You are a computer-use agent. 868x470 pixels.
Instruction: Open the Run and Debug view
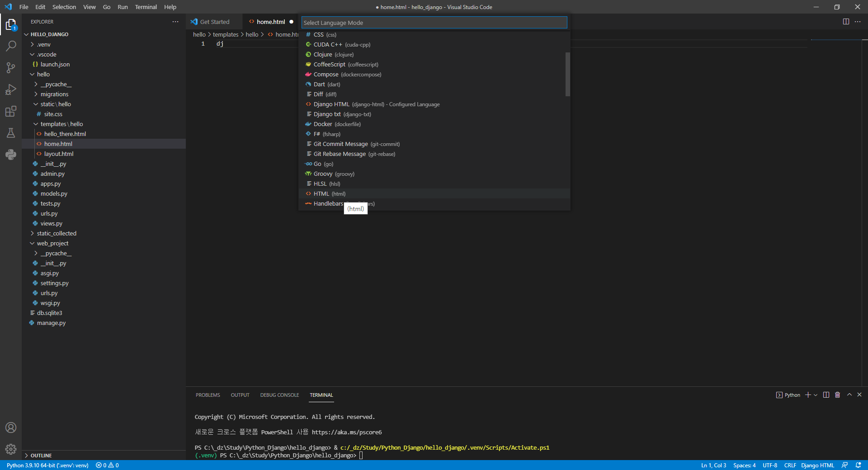[x=11, y=89]
